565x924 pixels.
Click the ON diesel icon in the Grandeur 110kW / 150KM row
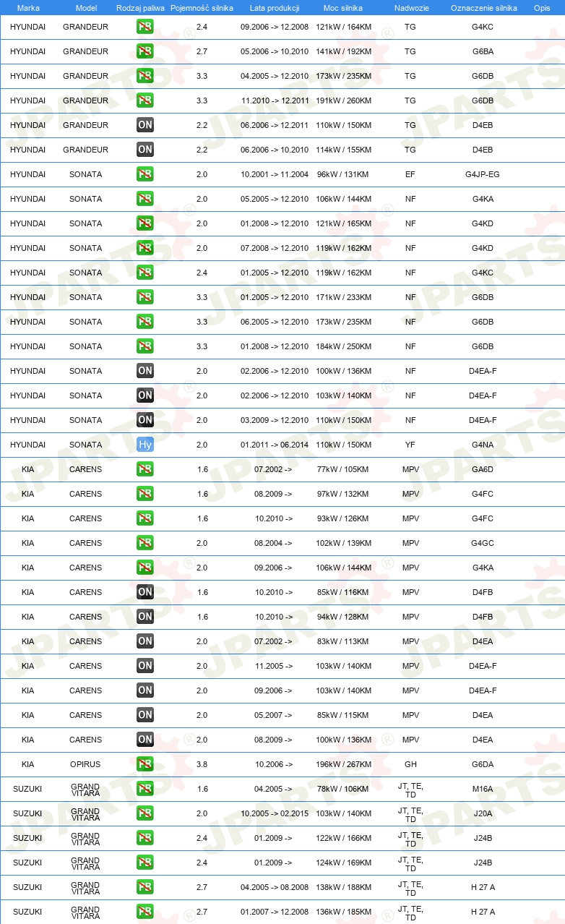click(145, 125)
